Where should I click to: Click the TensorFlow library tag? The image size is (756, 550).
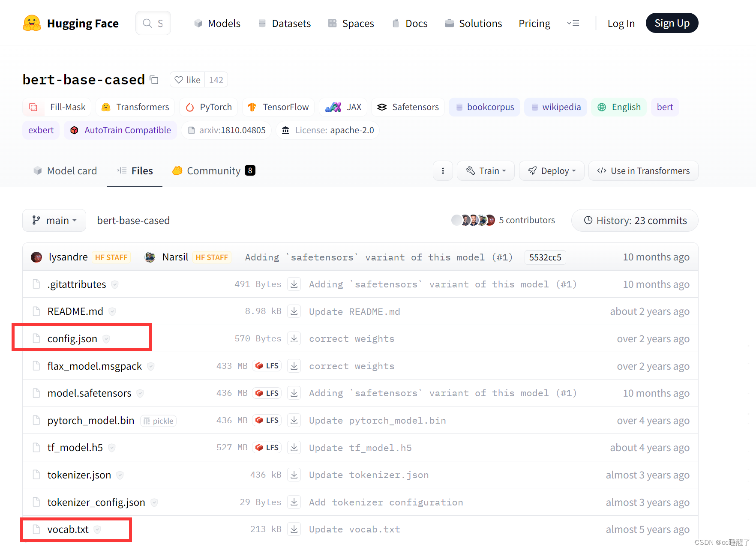(x=279, y=107)
